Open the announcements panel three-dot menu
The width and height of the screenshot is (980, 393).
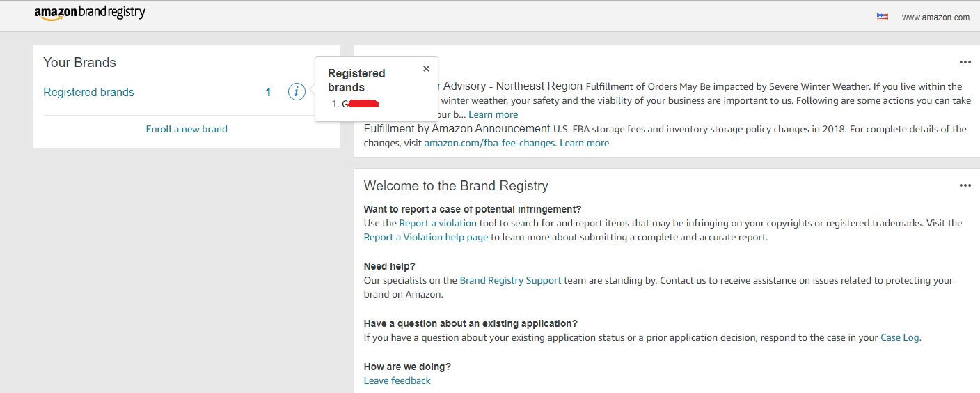(965, 62)
